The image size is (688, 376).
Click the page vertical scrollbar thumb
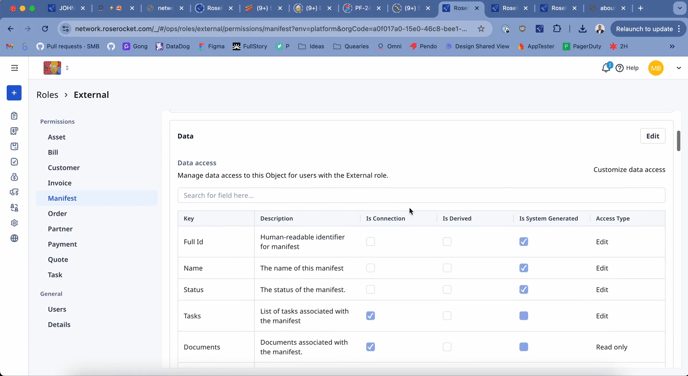click(x=678, y=141)
